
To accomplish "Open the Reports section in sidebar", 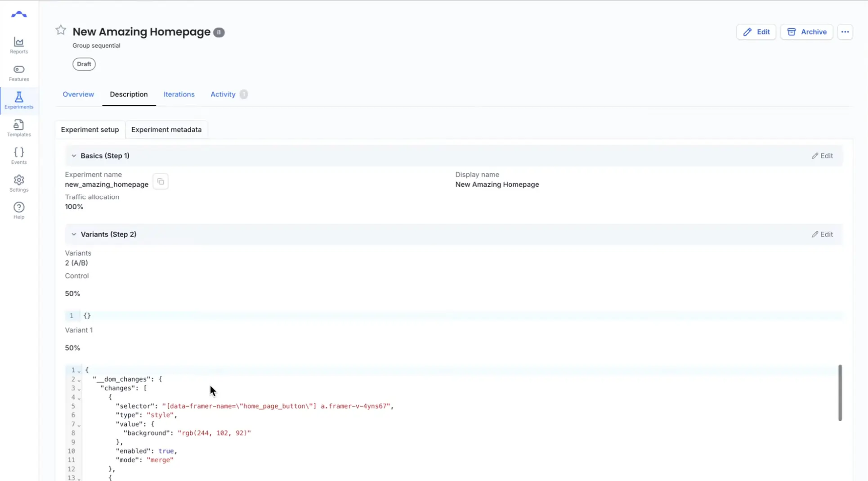I will (19, 45).
